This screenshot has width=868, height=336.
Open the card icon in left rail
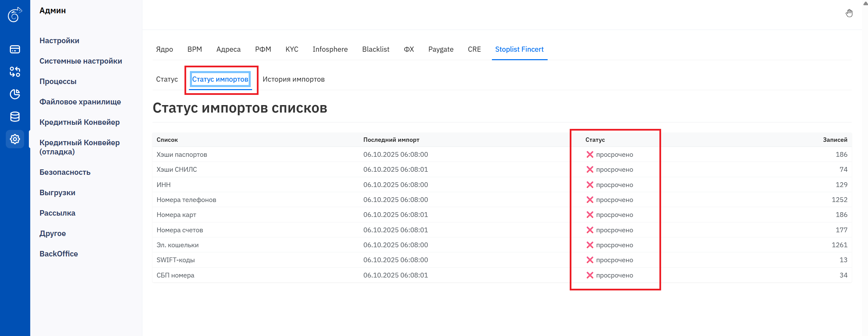(15, 49)
